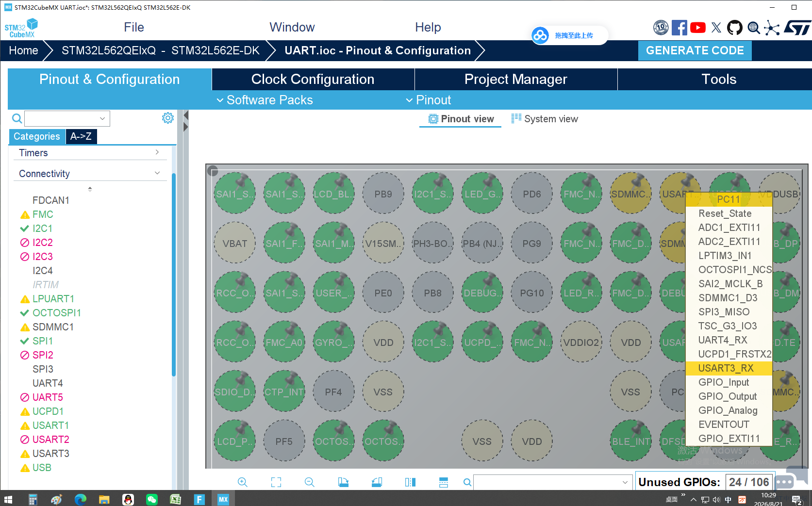Image resolution: width=812 pixels, height=506 pixels.
Task: Choose Reset_State in the pin menu
Action: click(729, 213)
